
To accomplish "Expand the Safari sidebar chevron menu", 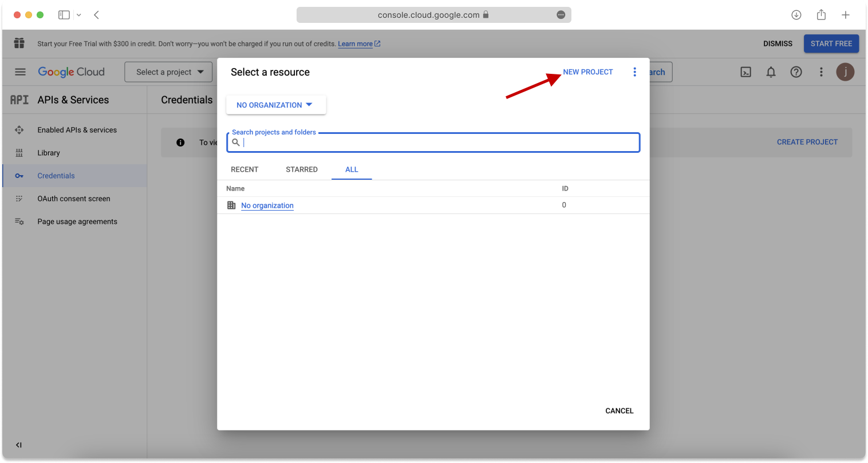I will click(78, 15).
